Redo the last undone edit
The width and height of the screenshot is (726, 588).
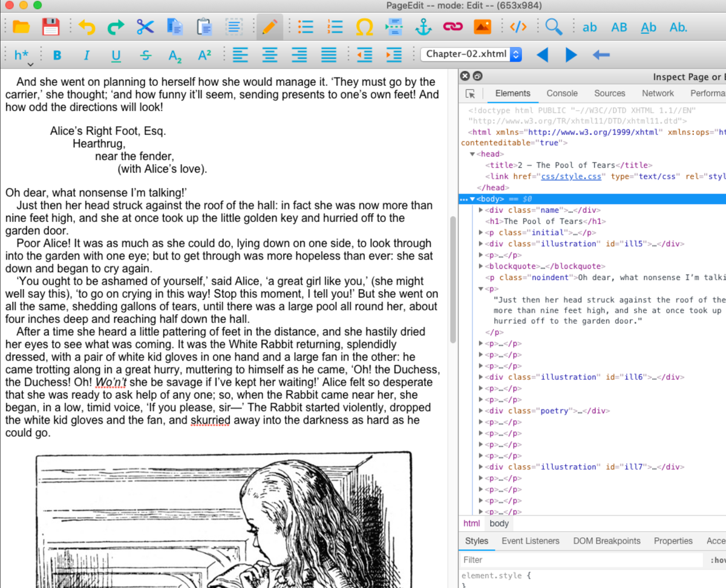pyautogui.click(x=116, y=27)
